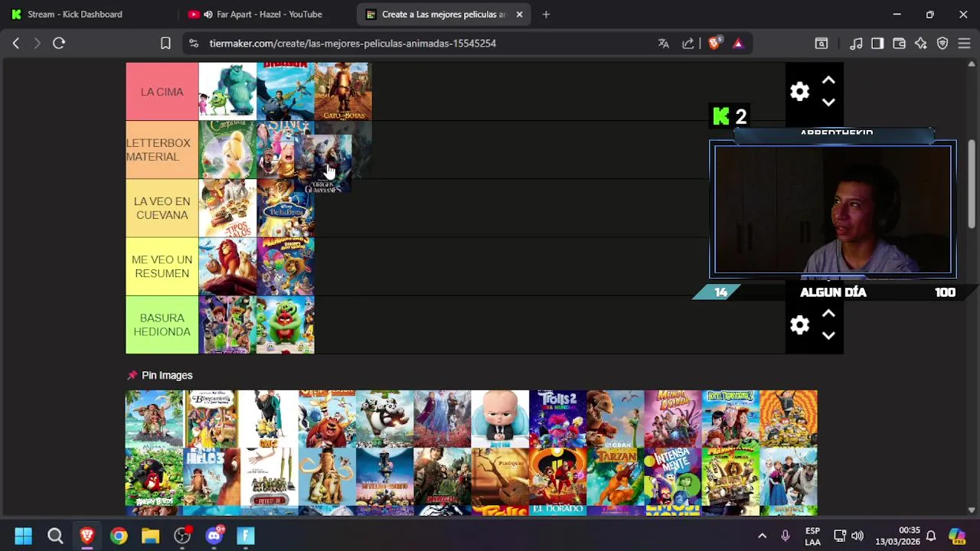The height and width of the screenshot is (551, 980).
Task: Open a new browser tab
Action: (546, 14)
